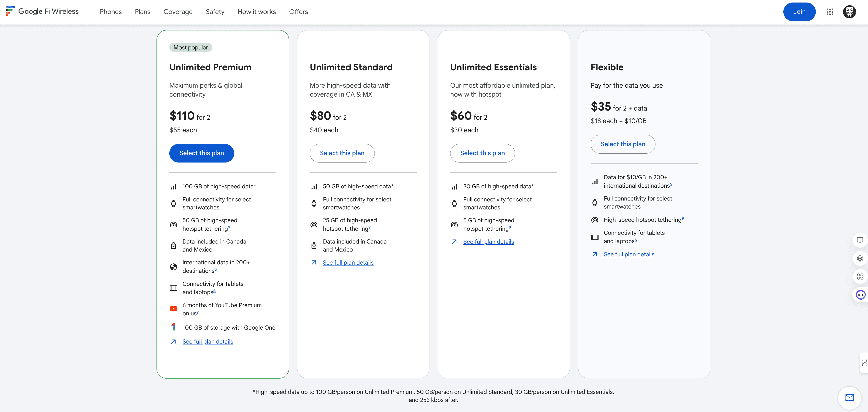Image resolution: width=868 pixels, height=412 pixels.
Task: Click the Join button
Action: [799, 11]
